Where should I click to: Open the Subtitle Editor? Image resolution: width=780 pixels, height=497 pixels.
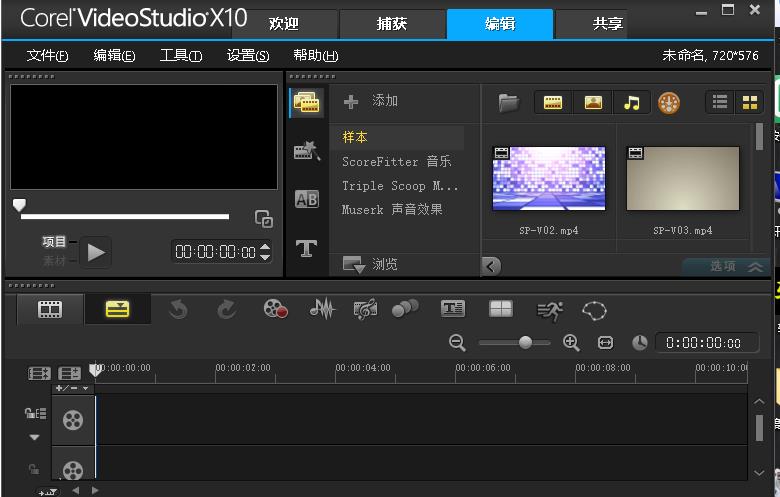coord(453,308)
